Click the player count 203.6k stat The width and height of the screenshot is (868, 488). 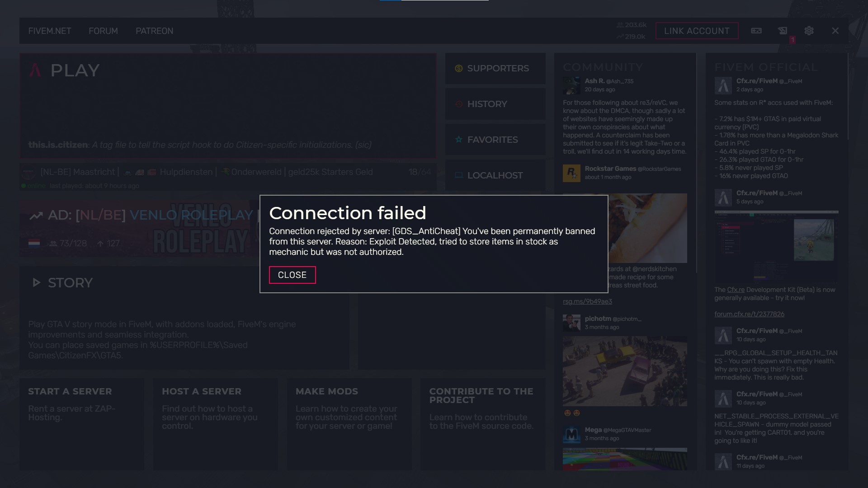pyautogui.click(x=631, y=25)
